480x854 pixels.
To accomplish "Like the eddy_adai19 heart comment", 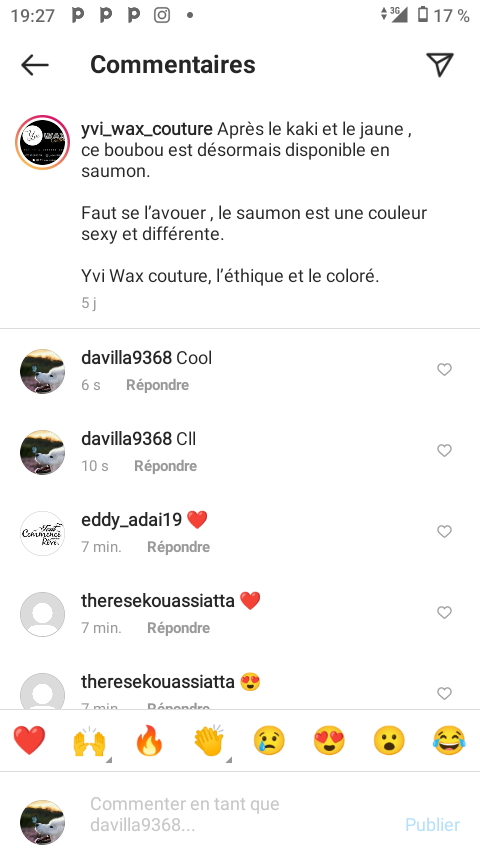I will coord(445,532).
